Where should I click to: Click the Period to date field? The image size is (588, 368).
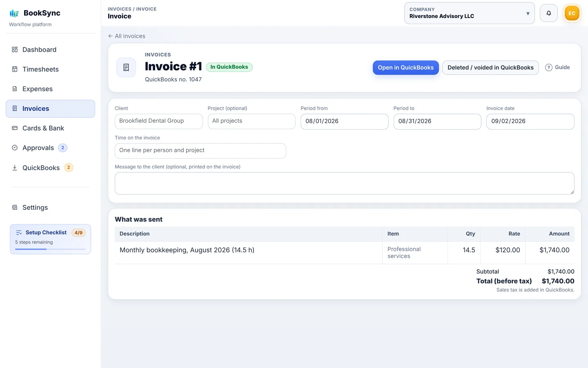pyautogui.click(x=437, y=121)
